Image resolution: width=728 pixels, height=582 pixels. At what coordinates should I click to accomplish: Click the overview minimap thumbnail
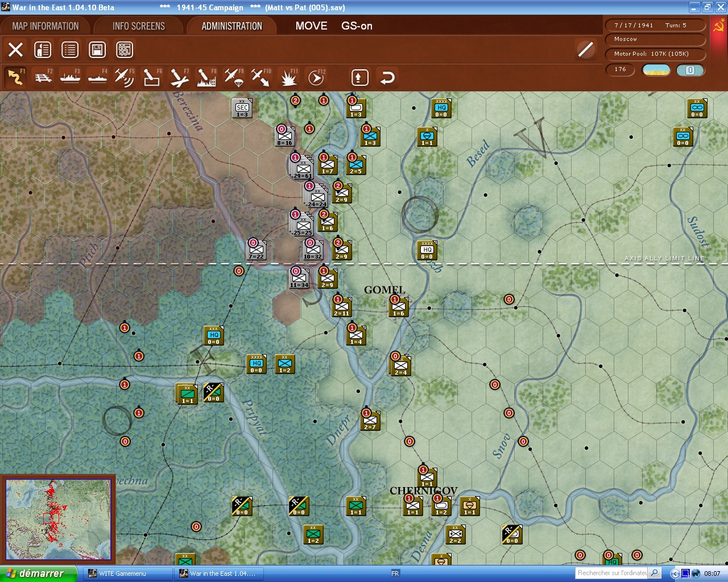tap(58, 519)
